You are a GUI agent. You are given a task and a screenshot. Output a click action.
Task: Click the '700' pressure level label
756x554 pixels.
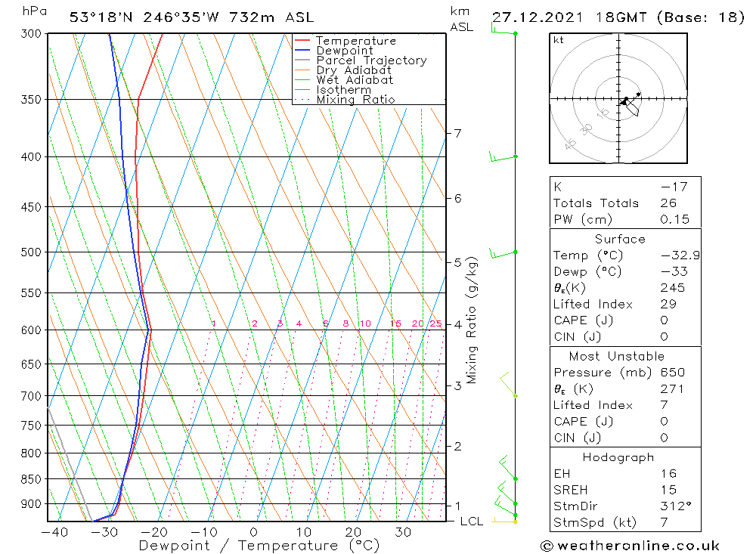[x=31, y=396]
